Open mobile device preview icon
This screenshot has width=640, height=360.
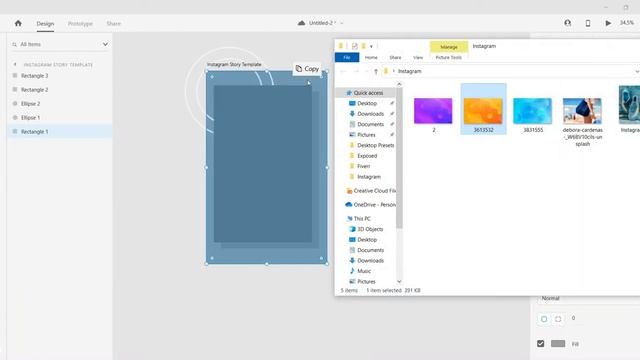pyautogui.click(x=588, y=23)
